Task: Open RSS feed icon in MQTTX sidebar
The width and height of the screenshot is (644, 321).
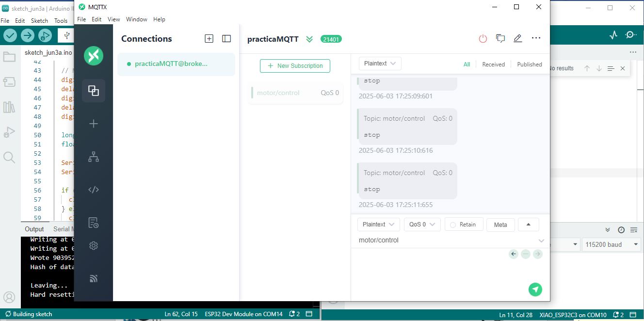Action: pyautogui.click(x=94, y=278)
